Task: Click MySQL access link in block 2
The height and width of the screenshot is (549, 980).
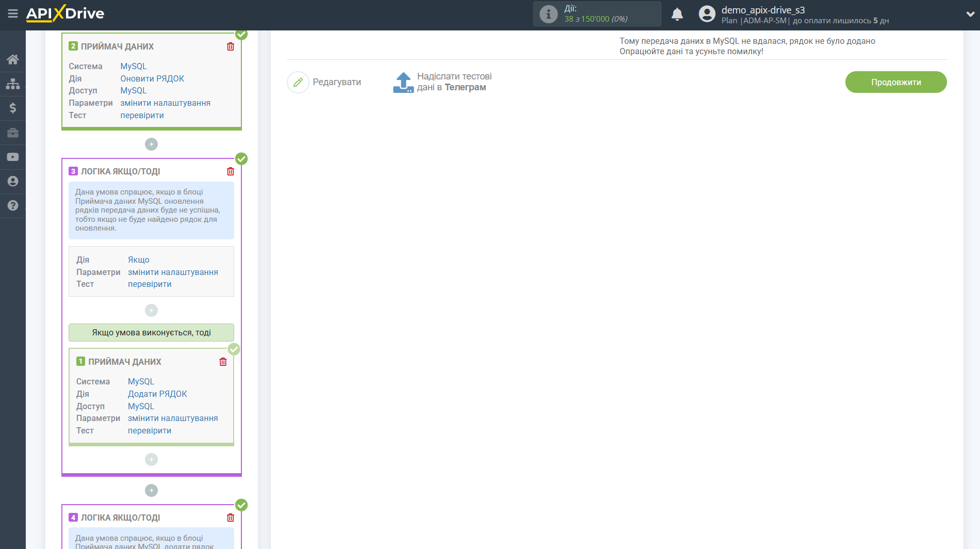Action: tap(134, 90)
